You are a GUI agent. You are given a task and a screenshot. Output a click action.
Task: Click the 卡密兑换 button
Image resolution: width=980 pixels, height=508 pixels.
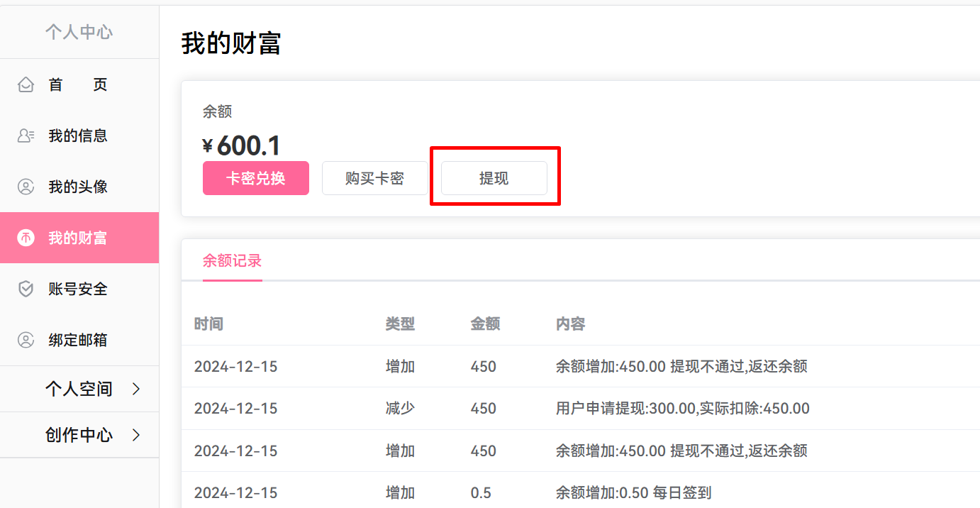(255, 178)
